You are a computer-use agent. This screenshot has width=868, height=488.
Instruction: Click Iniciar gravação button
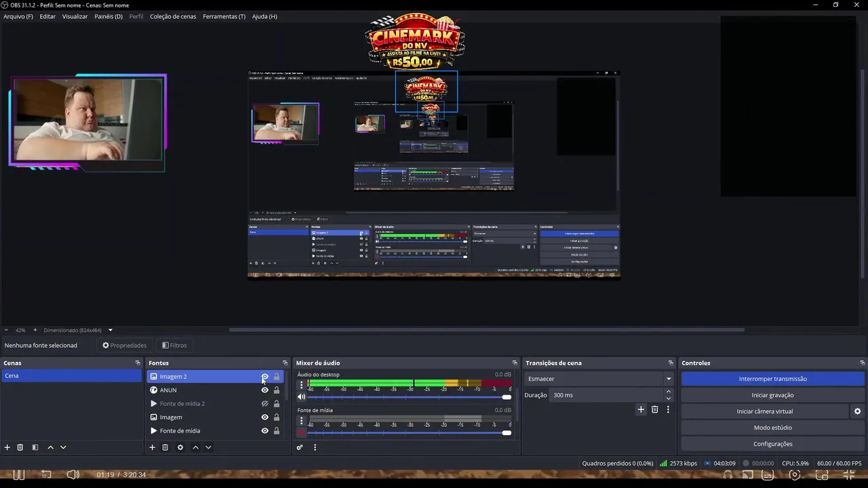(773, 395)
